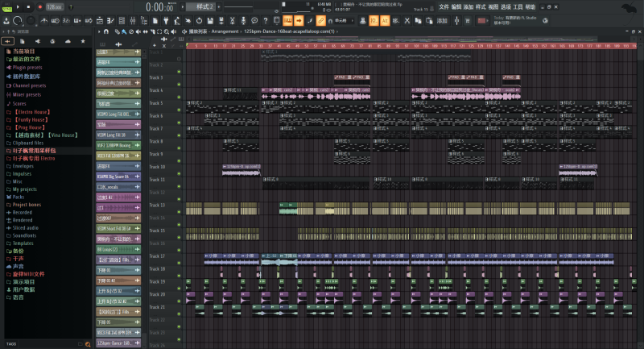Click the Play button in transport panel
644x349 pixels.
tap(18, 7)
